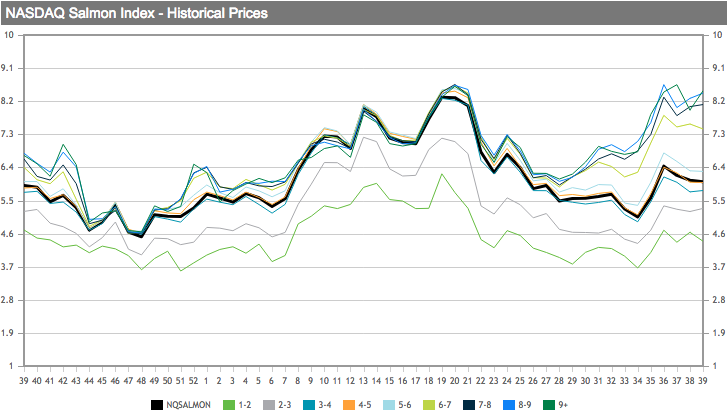
Task: Click week 24 on the x-axis
Action: (507, 381)
